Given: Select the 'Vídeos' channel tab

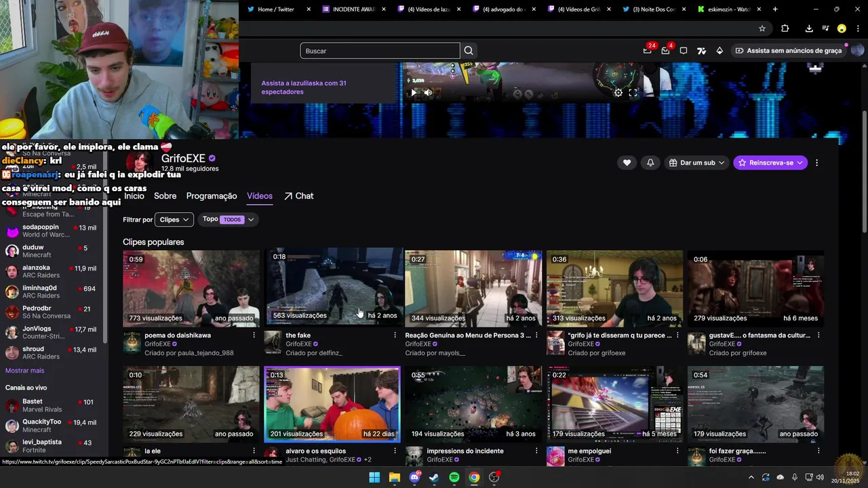Looking at the screenshot, I should pyautogui.click(x=260, y=196).
